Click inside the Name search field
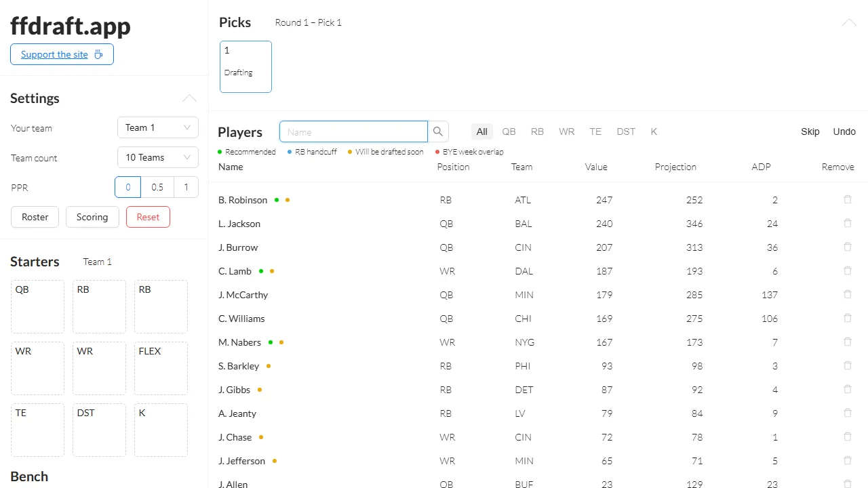 tap(353, 131)
